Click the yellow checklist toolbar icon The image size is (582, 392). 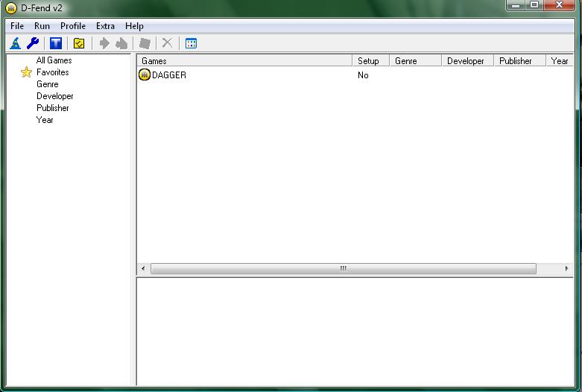coord(79,43)
